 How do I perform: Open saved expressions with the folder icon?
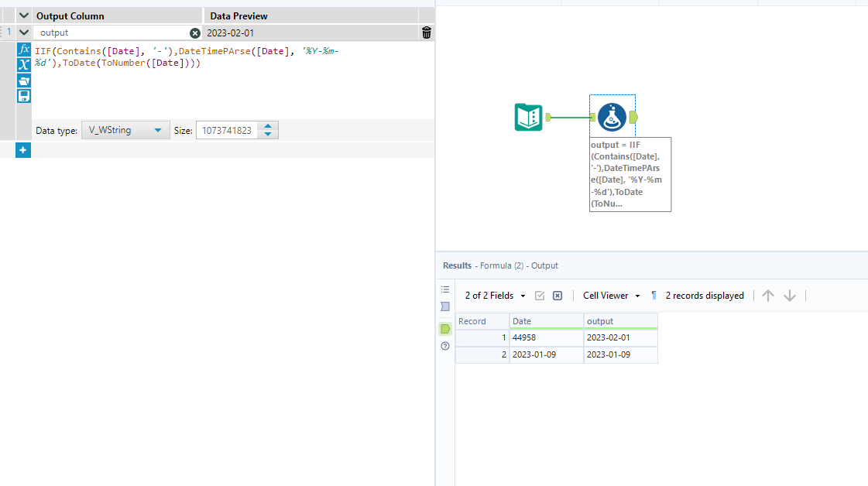[x=24, y=80]
